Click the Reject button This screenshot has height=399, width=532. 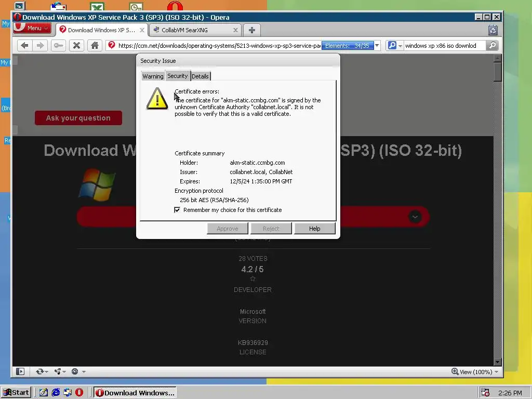pos(271,229)
